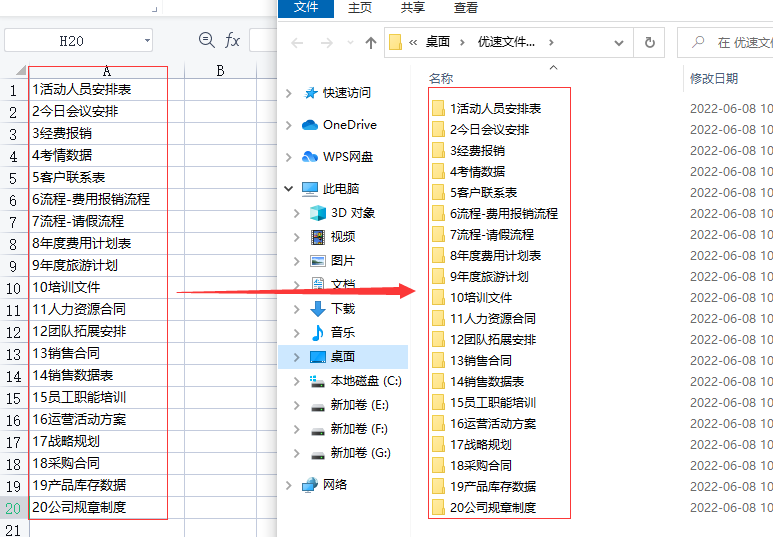Click the 本地磁盘 (C:) drive icon

point(317,381)
